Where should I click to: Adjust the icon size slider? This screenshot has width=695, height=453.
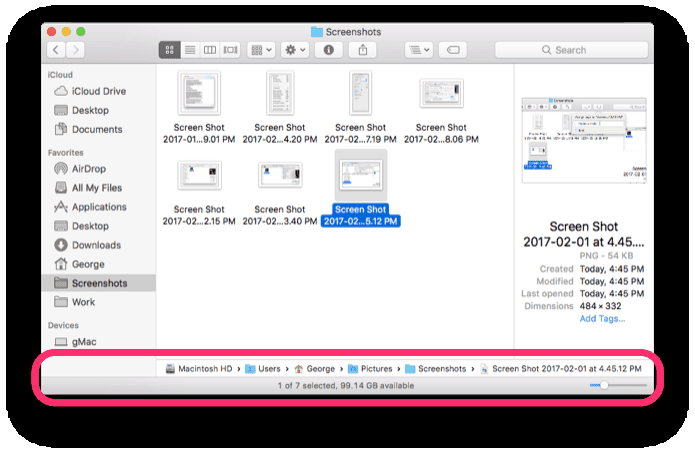(617, 386)
